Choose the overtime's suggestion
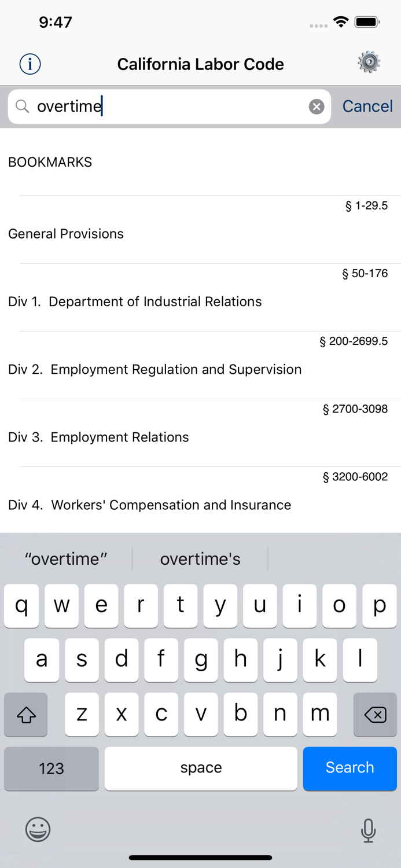This screenshot has width=401, height=868. click(200, 558)
